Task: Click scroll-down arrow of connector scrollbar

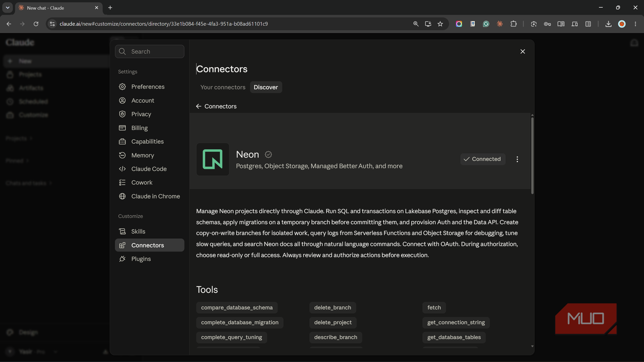Action: (x=532, y=346)
